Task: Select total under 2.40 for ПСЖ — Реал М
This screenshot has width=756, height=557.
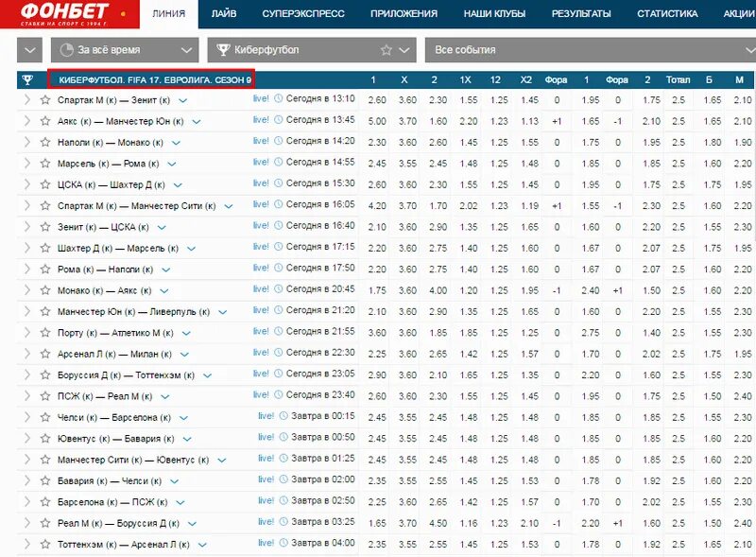Action: coord(743,396)
